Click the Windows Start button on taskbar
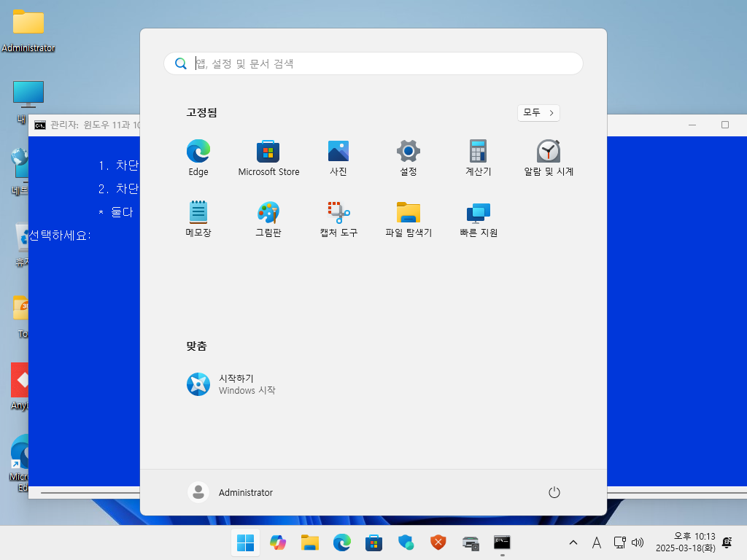 tap(245, 542)
